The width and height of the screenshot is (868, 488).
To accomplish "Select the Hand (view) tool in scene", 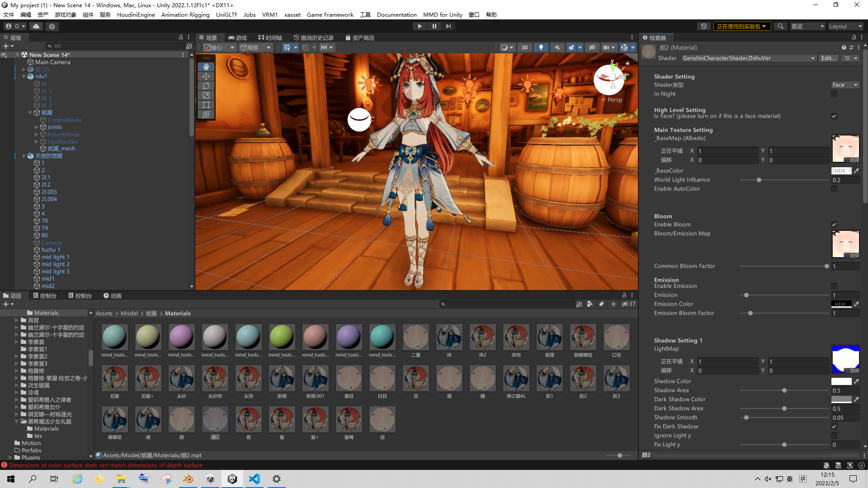I will pyautogui.click(x=206, y=66).
